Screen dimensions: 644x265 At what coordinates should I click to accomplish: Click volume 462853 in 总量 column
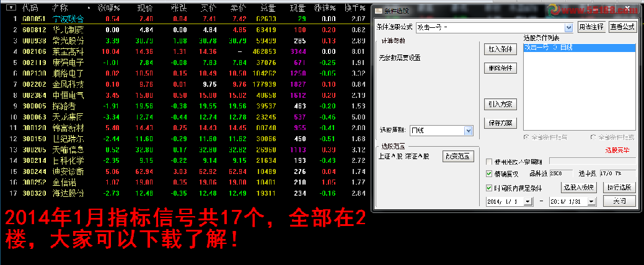265,51
